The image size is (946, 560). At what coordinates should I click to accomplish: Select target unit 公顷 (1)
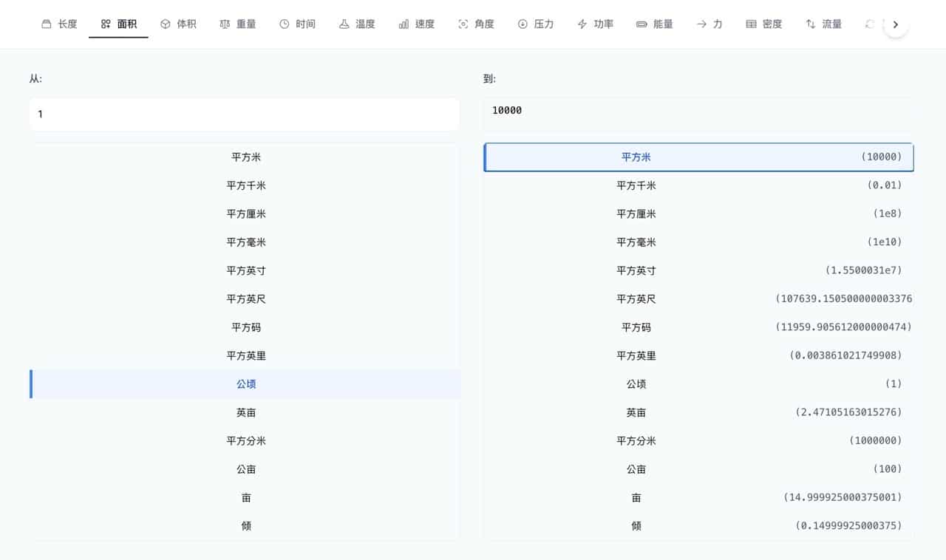698,384
